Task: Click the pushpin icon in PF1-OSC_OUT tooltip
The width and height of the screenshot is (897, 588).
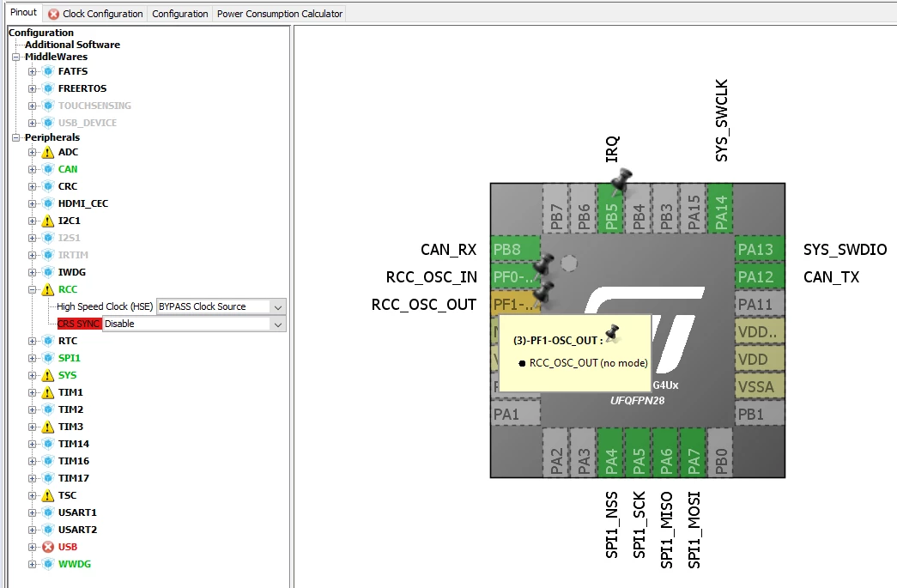Action: (x=612, y=333)
